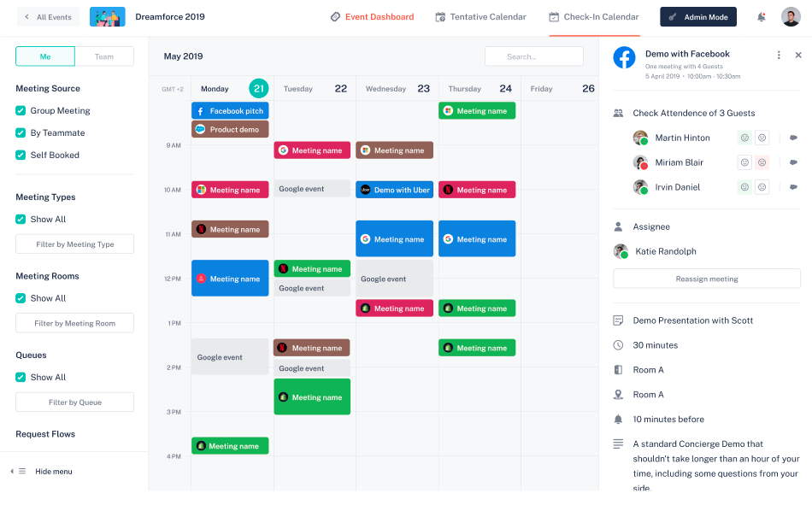Close the Demo with Facebook panel
This screenshot has height=511, width=812.
point(798,55)
